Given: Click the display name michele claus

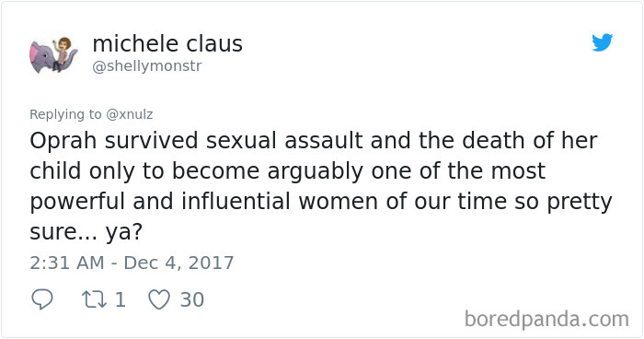Looking at the screenshot, I should (x=167, y=43).
